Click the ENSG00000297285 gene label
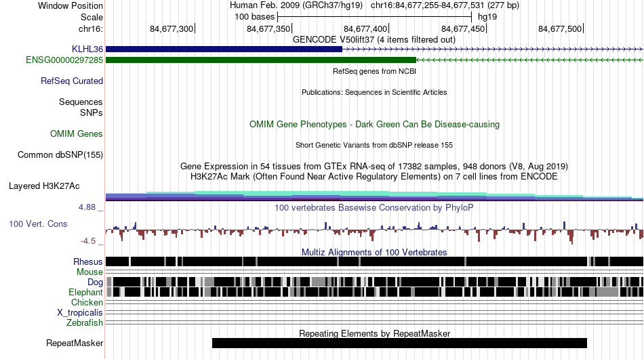 [x=64, y=60]
